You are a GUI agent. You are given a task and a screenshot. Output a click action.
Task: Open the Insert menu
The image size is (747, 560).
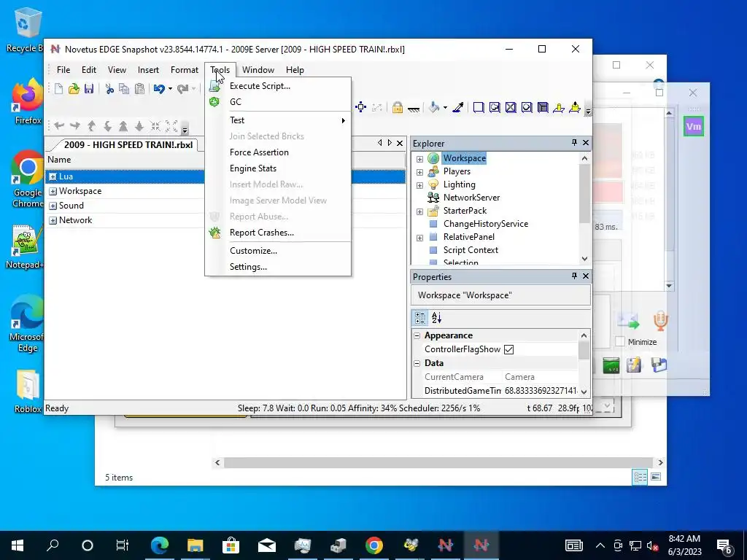tap(148, 70)
